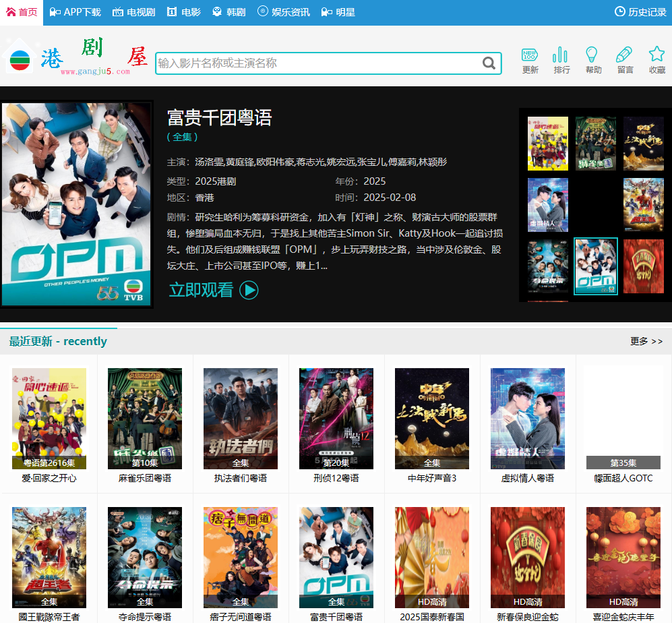Click 夺命提示粤语 title text
672x623 pixels.
click(145, 617)
